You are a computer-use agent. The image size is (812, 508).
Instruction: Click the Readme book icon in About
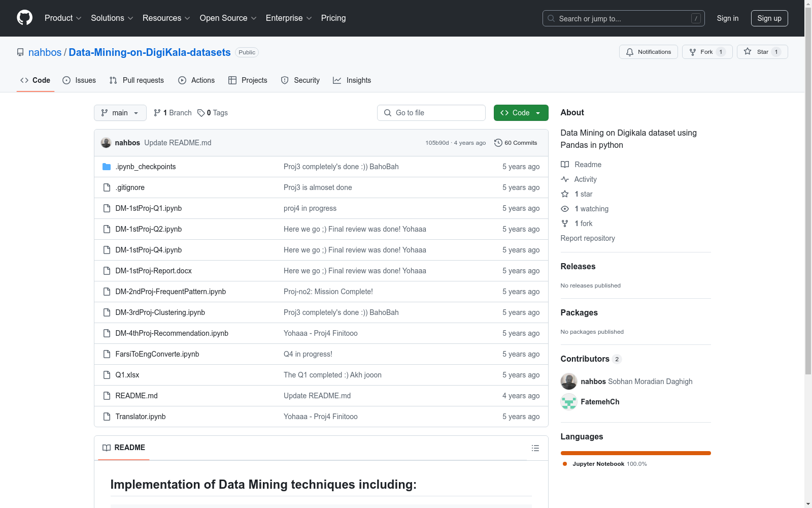[565, 165]
